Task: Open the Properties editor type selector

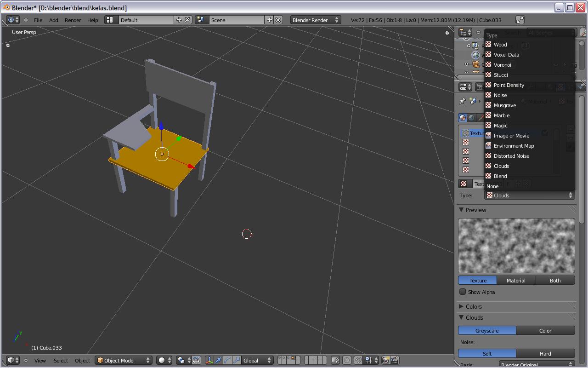Action: 466,86
